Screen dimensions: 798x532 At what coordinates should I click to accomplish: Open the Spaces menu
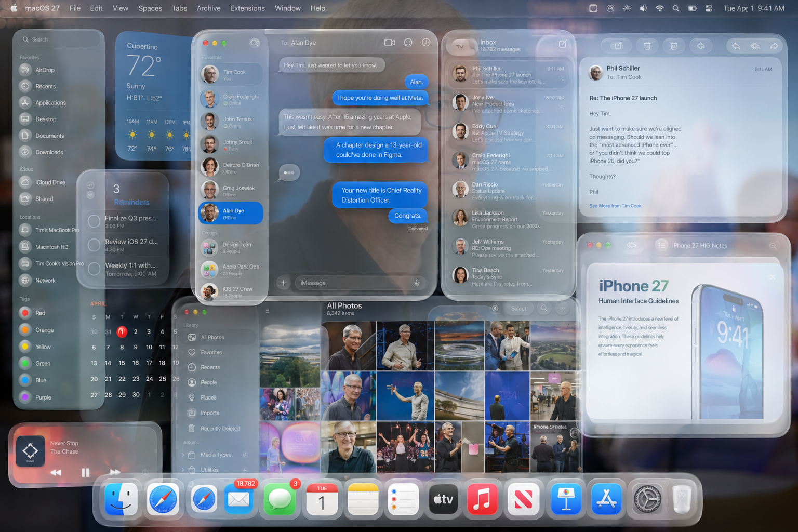click(x=150, y=8)
